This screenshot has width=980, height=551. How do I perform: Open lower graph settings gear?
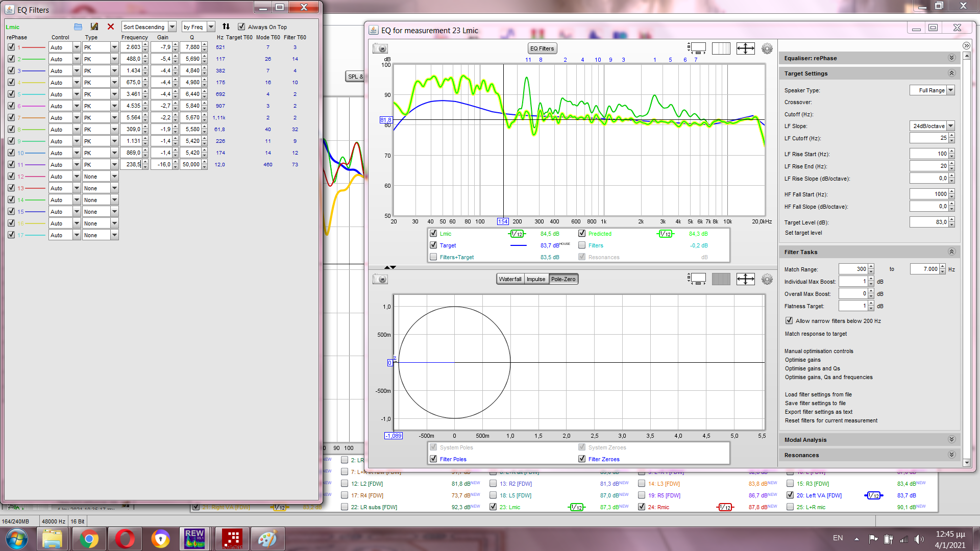click(x=767, y=279)
